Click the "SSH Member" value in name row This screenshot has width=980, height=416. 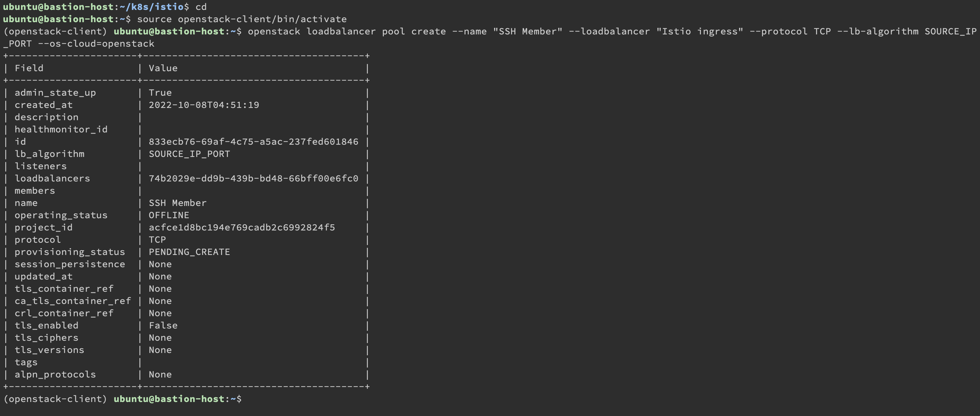click(x=177, y=203)
